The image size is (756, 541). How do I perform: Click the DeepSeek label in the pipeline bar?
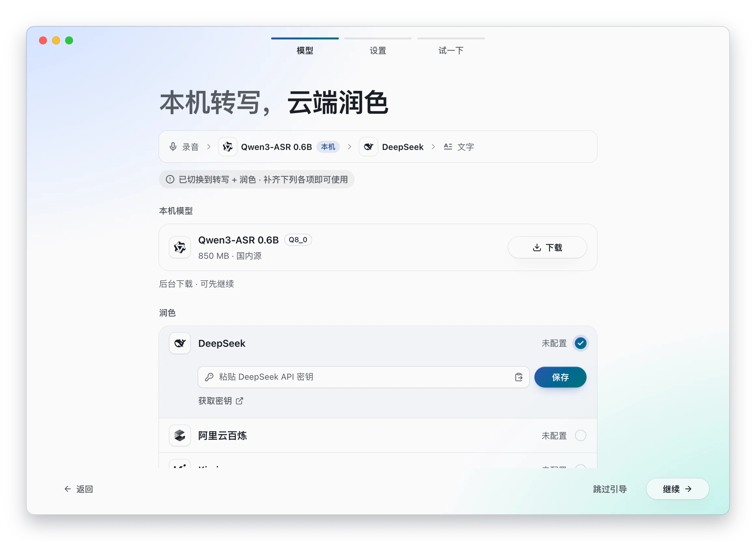click(403, 147)
